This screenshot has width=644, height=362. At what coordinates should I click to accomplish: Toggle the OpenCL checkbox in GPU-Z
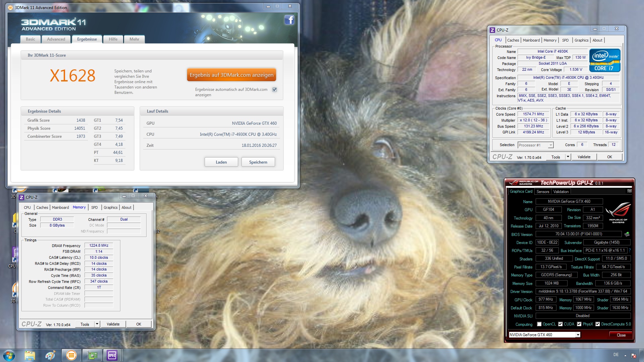[x=539, y=324]
